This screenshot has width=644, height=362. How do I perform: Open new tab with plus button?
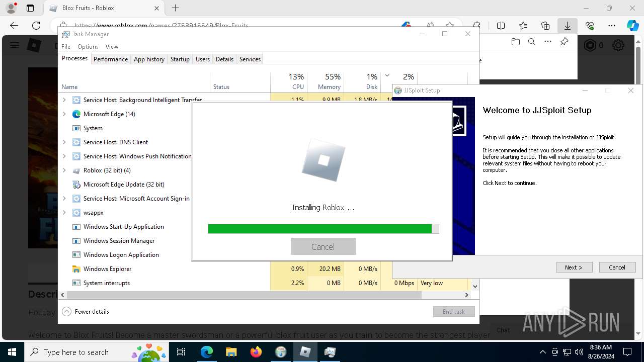[x=175, y=8]
